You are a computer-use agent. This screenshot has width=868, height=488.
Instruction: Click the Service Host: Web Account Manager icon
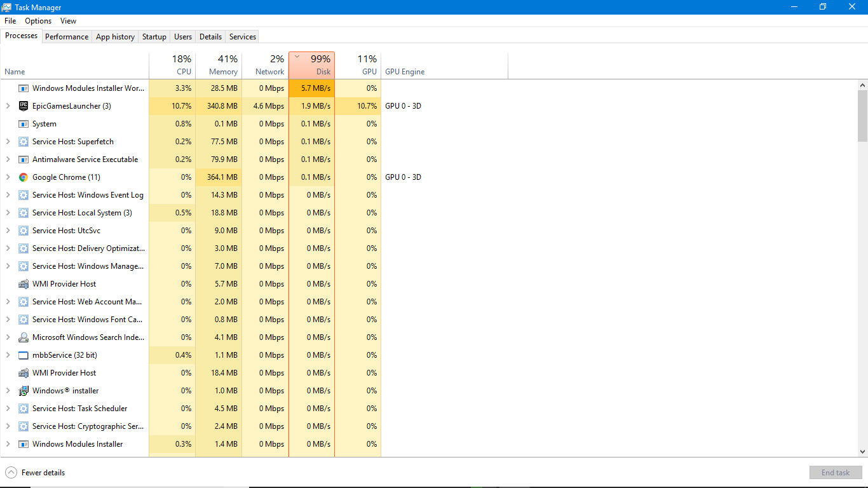24,302
